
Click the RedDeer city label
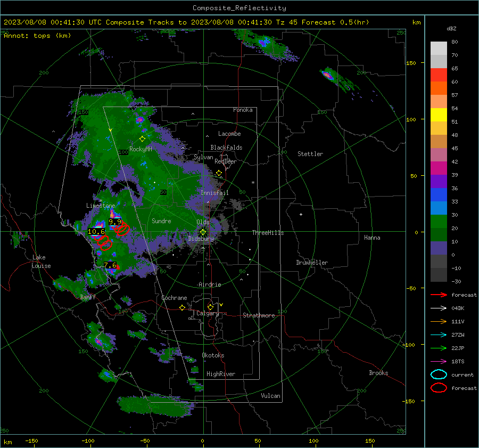(x=226, y=161)
